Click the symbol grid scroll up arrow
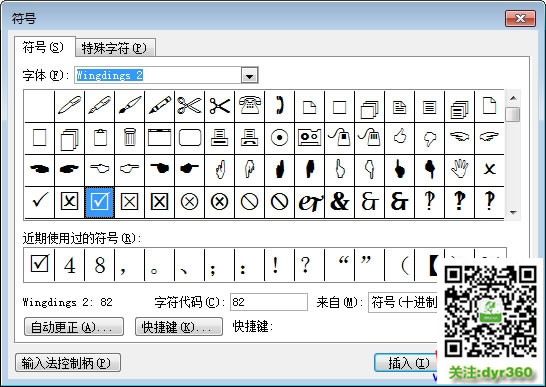This screenshot has height=387, width=546. [513, 98]
